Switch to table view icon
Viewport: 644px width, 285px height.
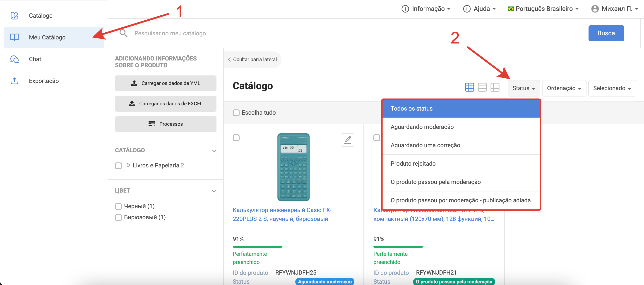495,87
